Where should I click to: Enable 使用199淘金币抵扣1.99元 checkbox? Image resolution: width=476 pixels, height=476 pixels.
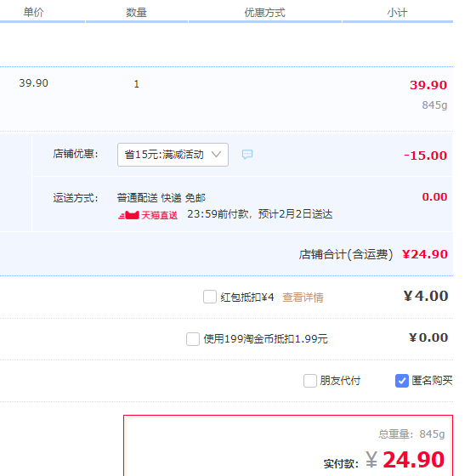point(193,339)
